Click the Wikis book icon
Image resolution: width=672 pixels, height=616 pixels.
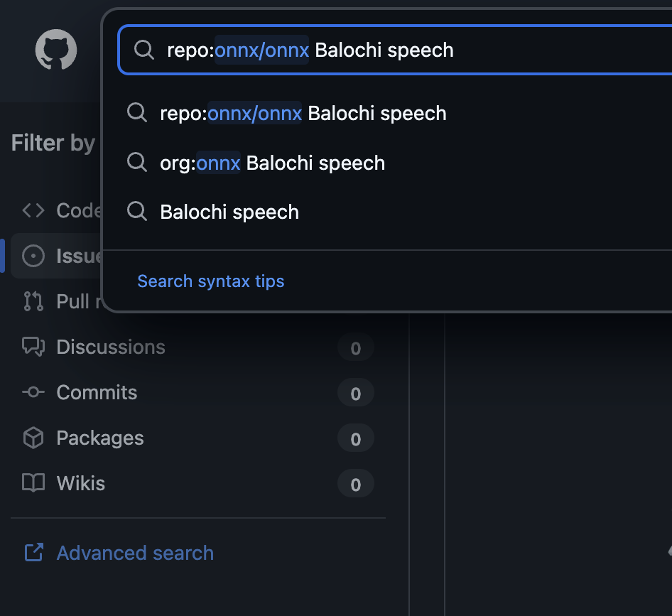click(x=33, y=483)
